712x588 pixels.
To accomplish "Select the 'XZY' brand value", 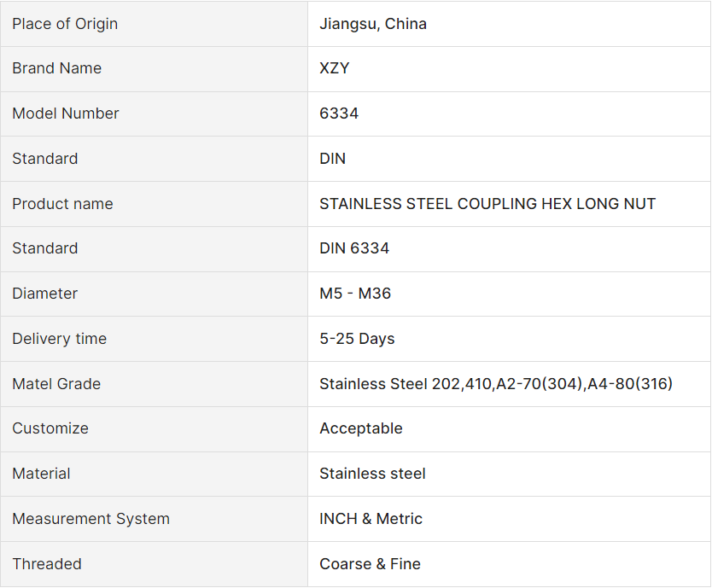I will click(x=335, y=68).
